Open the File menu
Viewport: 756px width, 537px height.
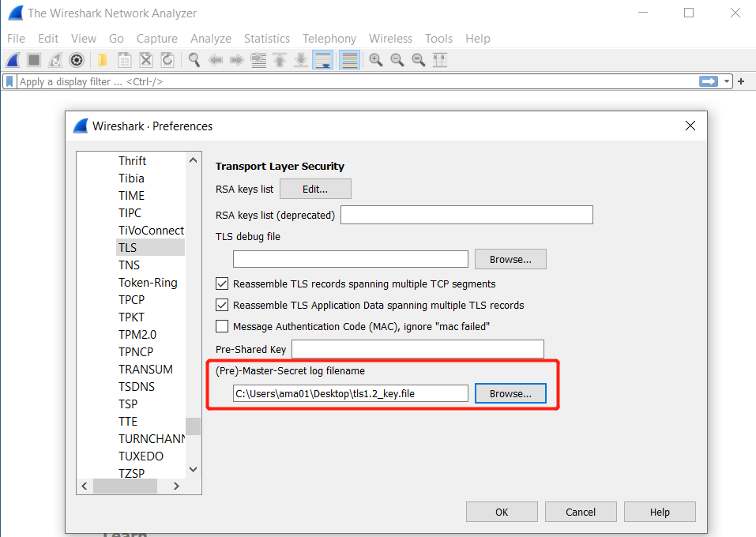(x=16, y=39)
